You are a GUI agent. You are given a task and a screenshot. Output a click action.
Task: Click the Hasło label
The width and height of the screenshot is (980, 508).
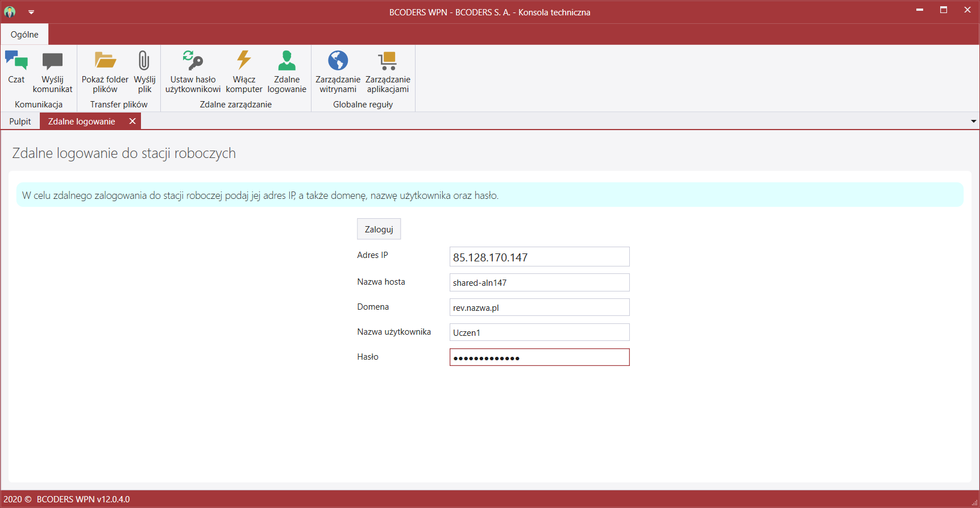[368, 357]
